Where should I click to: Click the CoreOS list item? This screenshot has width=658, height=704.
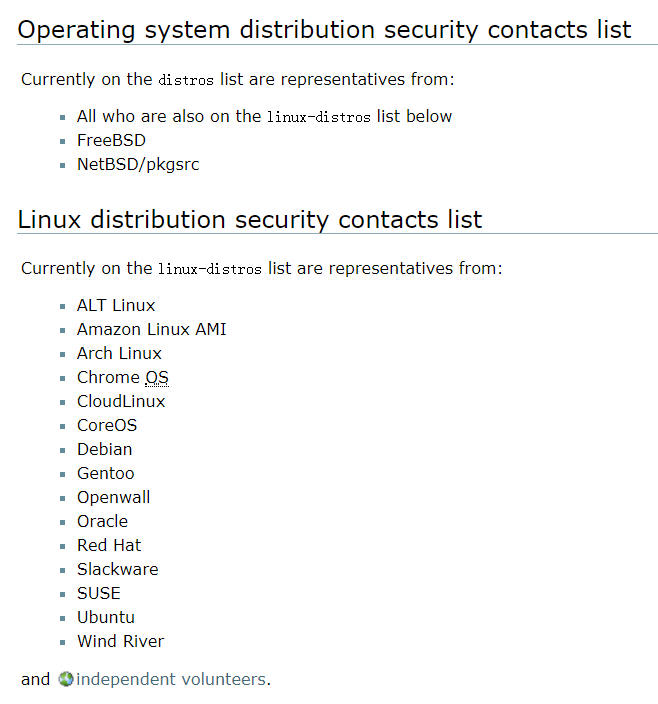(x=107, y=426)
